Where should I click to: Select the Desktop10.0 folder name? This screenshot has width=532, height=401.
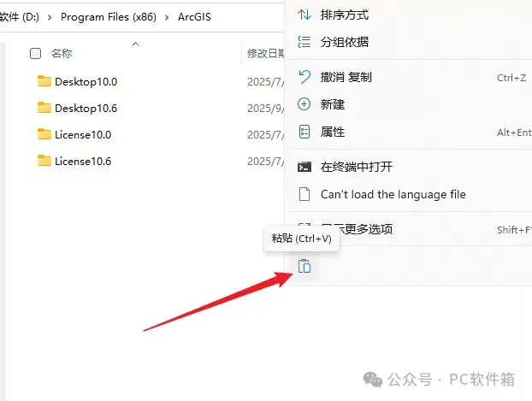pos(86,82)
